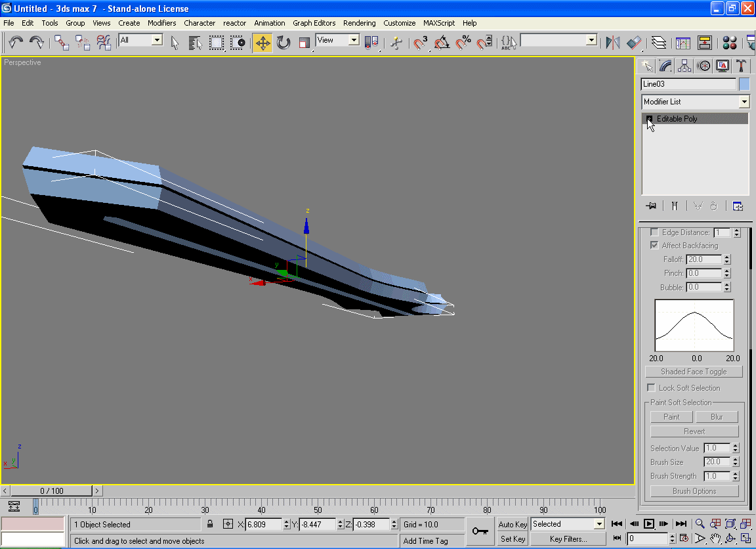Select the Select and Rotate tool

[x=283, y=43]
